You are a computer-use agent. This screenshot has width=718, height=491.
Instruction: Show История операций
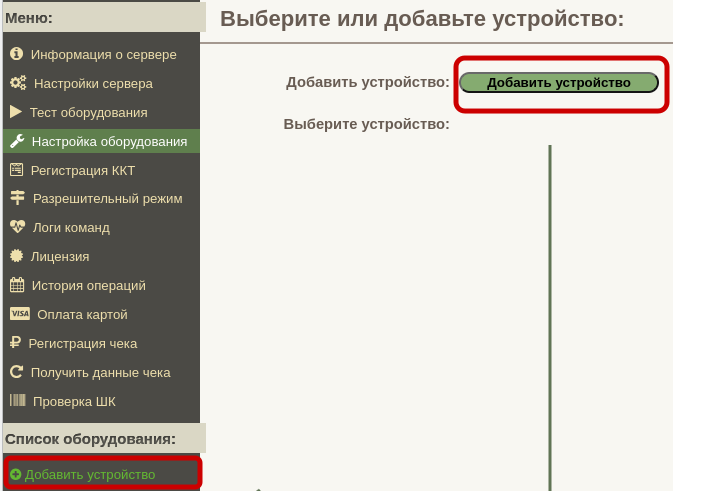pyautogui.click(x=88, y=285)
